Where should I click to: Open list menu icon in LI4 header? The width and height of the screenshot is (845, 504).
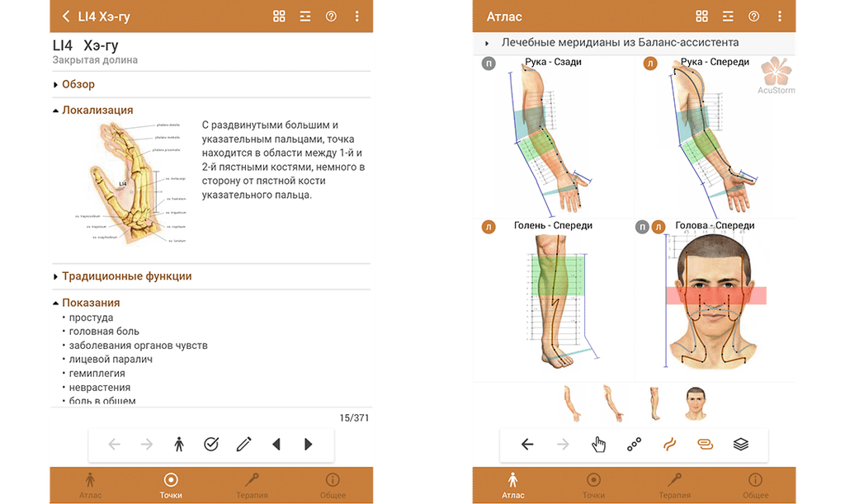click(x=305, y=16)
